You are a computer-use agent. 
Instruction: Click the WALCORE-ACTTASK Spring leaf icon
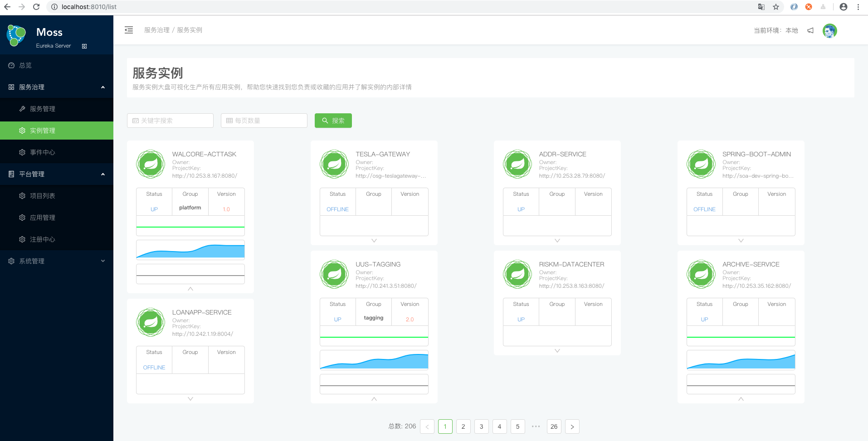pos(151,164)
